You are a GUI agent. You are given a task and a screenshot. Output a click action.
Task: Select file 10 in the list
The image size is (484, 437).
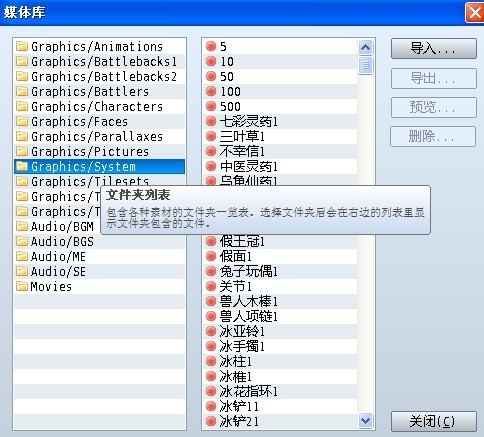(x=280, y=61)
